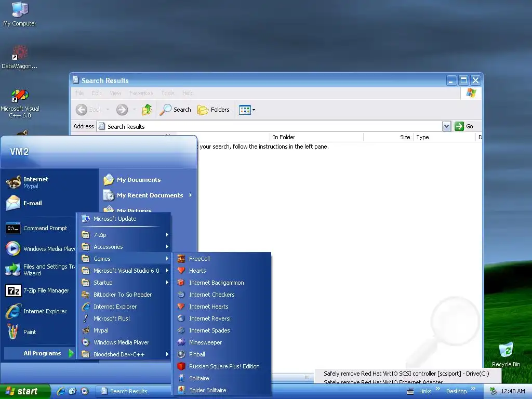Expand the 7-Zip program folder
The image size is (532, 399).
(x=124, y=234)
